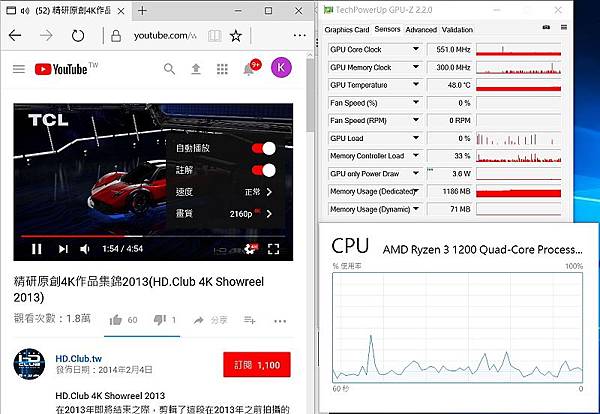600x414 pixels.
Task: Open HD.Club.tw channel avatar
Action: tap(29, 364)
